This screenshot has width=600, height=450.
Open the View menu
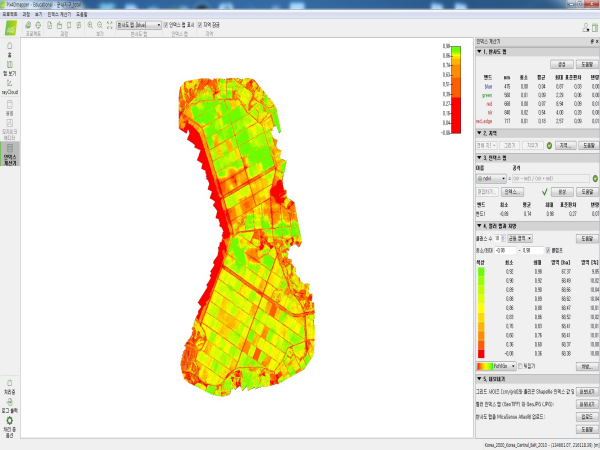pos(38,15)
